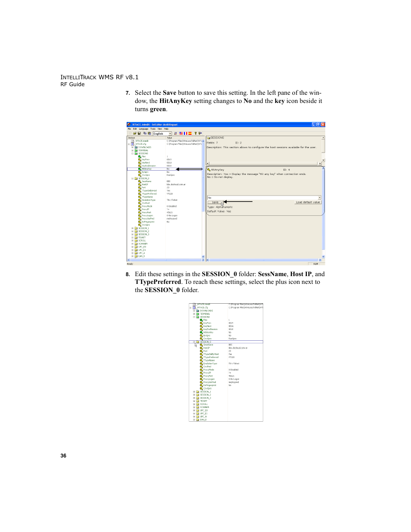Expand the TELNET folder in the lower tree screenshot
411x532 pixels.
(194, 401)
